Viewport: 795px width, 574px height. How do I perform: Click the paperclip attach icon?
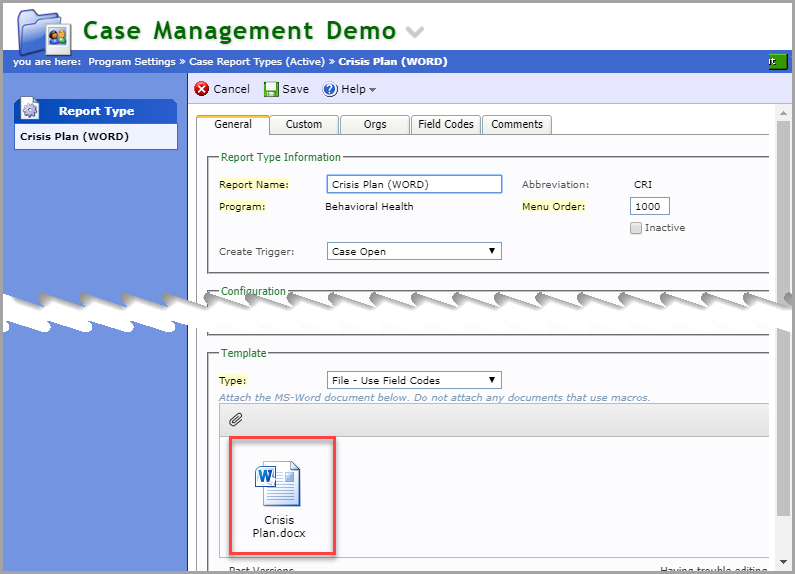click(x=236, y=419)
